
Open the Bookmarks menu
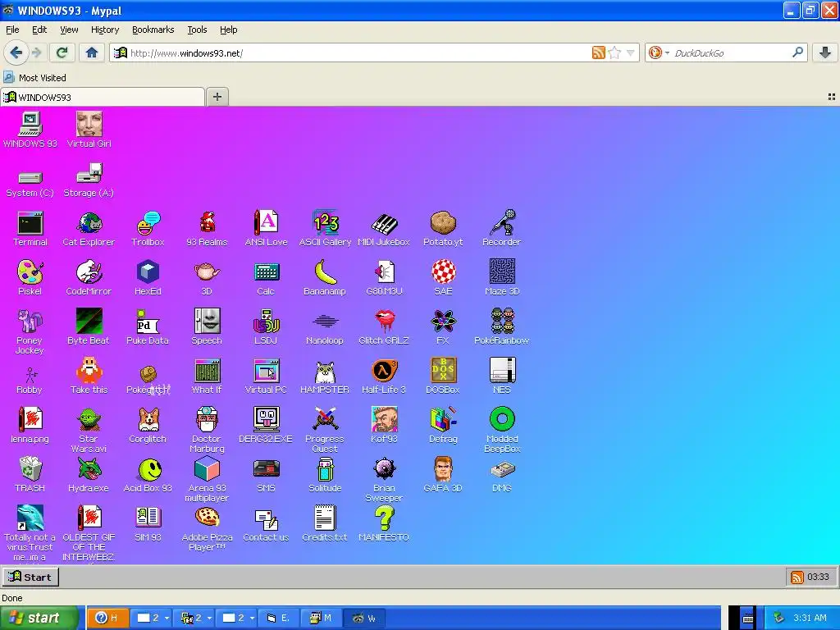coord(153,30)
